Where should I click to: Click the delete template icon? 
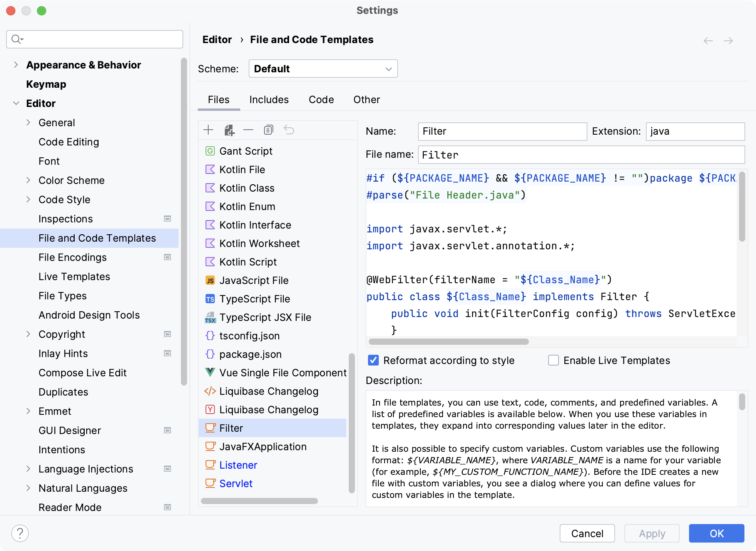click(248, 130)
